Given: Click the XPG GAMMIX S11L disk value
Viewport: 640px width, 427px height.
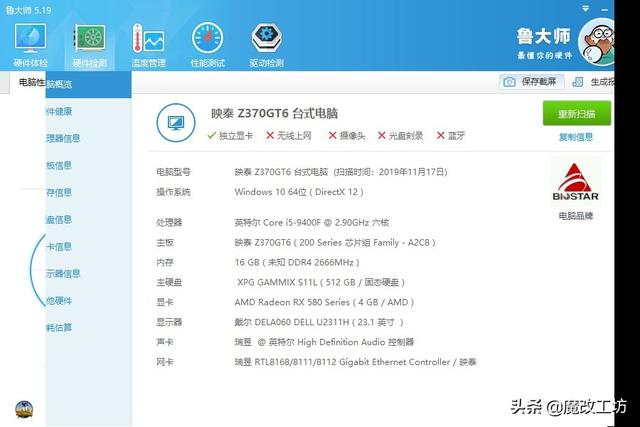Looking at the screenshot, I should click(x=321, y=282).
